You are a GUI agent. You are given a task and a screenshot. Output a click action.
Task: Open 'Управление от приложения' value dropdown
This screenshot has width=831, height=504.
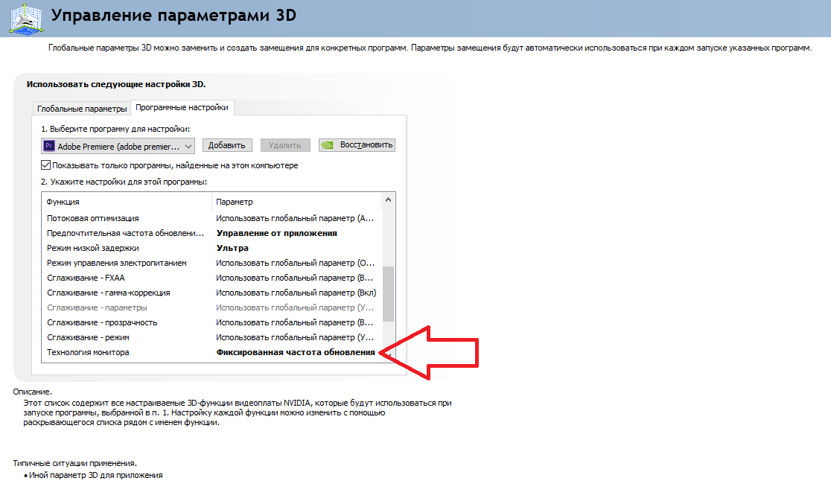coord(277,233)
